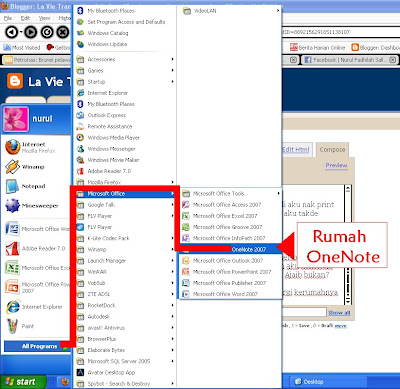
Task: Expand the Winamp program folder
Action: coord(125,249)
